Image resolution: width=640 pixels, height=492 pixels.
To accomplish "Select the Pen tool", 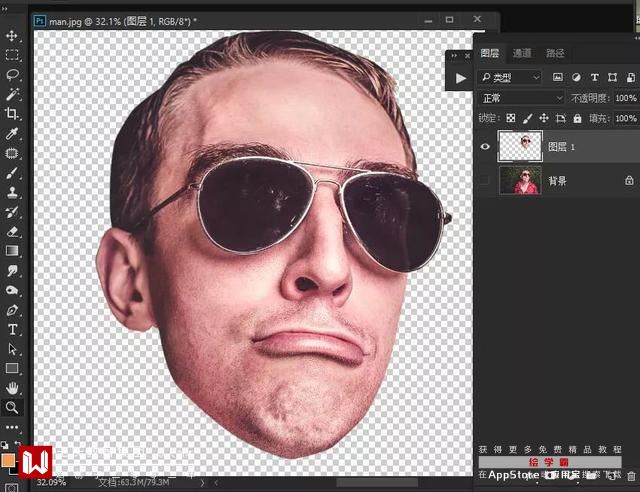I will (x=11, y=310).
